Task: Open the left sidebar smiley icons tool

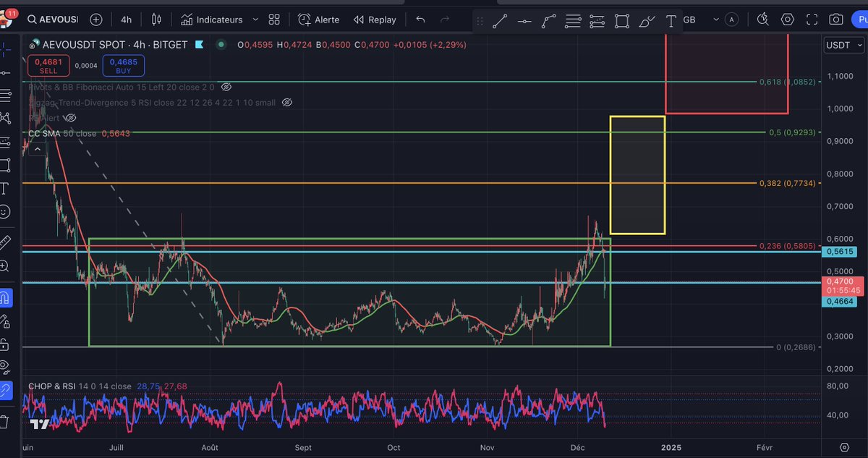Action: (x=5, y=212)
